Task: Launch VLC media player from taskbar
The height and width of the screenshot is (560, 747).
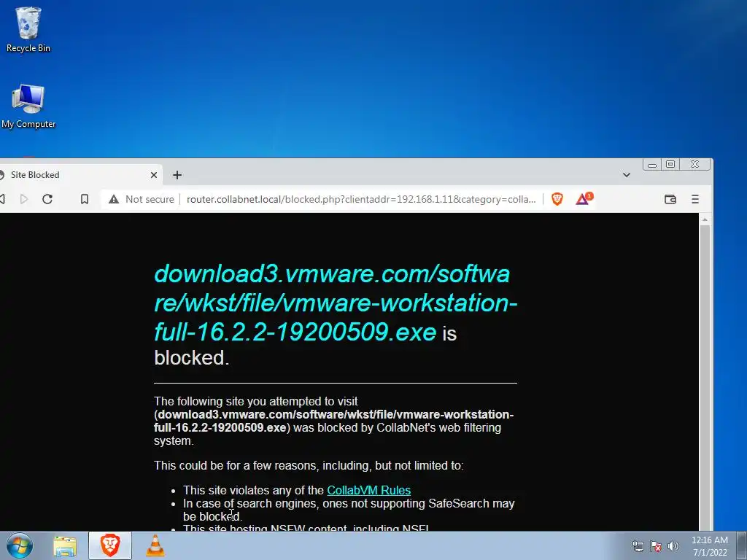Action: (x=155, y=545)
